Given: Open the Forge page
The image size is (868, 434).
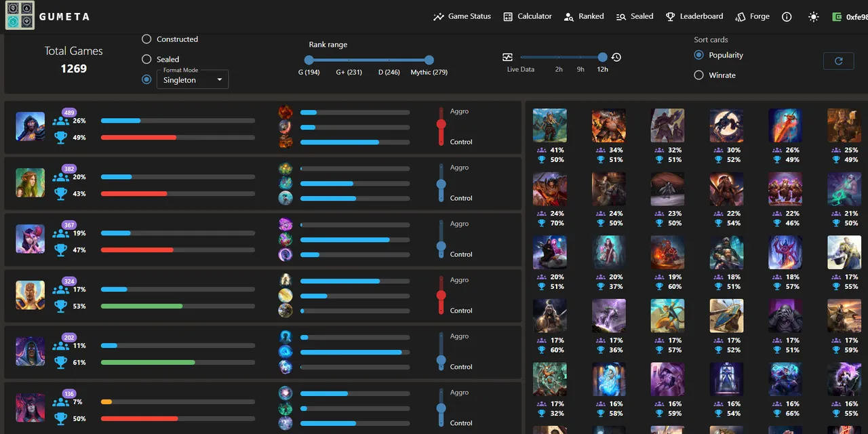Looking at the screenshot, I should tap(752, 16).
